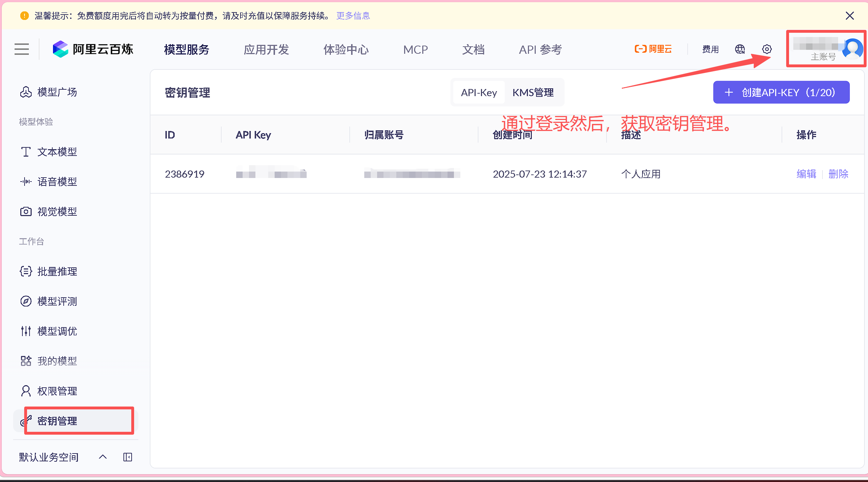Click the 阿里云百炼 logo

pyautogui.click(x=93, y=49)
